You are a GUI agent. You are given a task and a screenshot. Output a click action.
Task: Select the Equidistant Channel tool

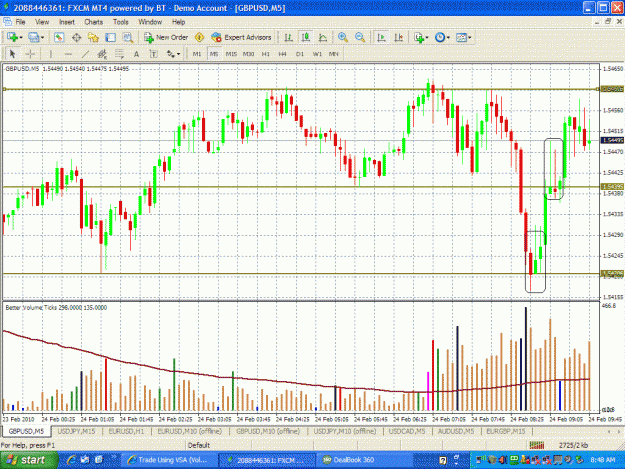click(102, 54)
